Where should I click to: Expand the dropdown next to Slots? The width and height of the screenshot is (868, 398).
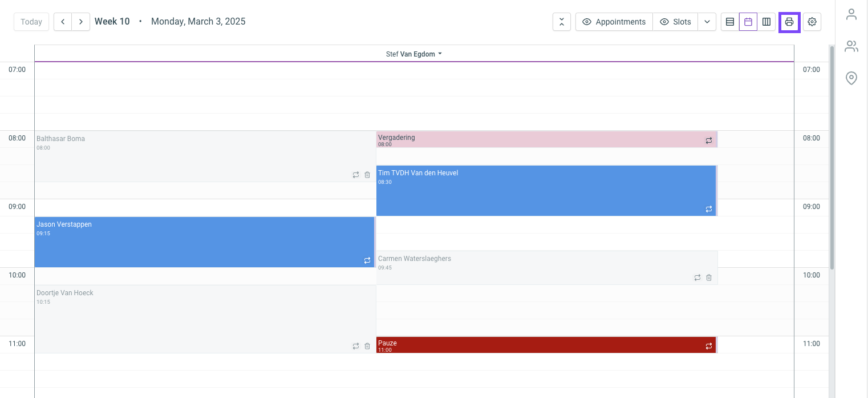(x=707, y=22)
